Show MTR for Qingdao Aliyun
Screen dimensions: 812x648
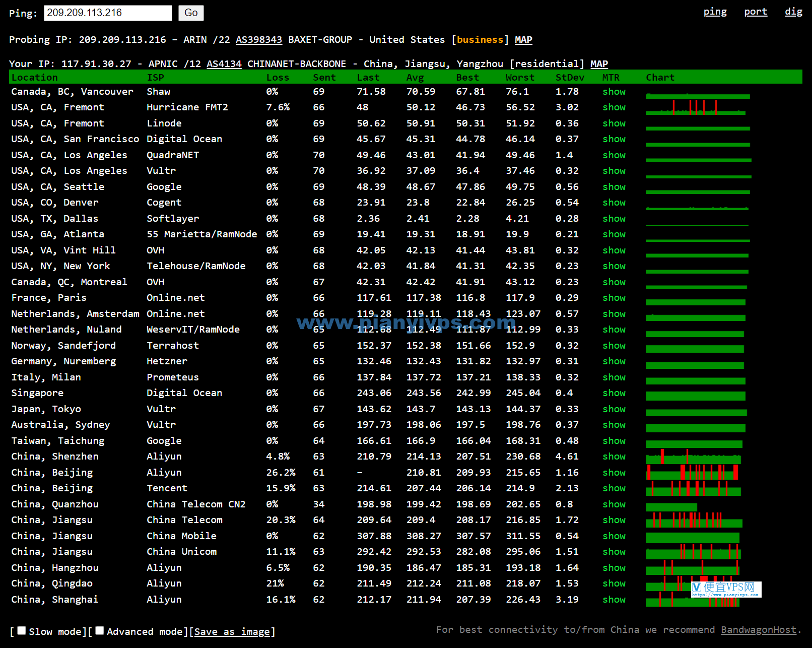pos(614,584)
